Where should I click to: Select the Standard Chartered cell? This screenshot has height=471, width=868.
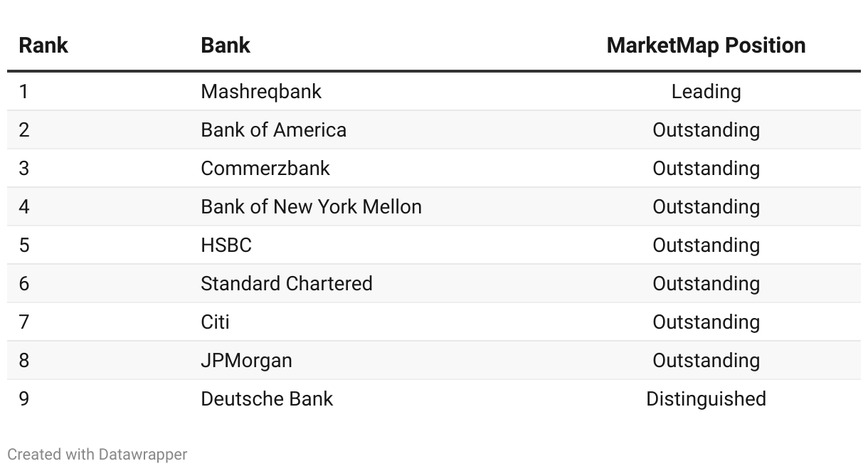pyautogui.click(x=287, y=284)
